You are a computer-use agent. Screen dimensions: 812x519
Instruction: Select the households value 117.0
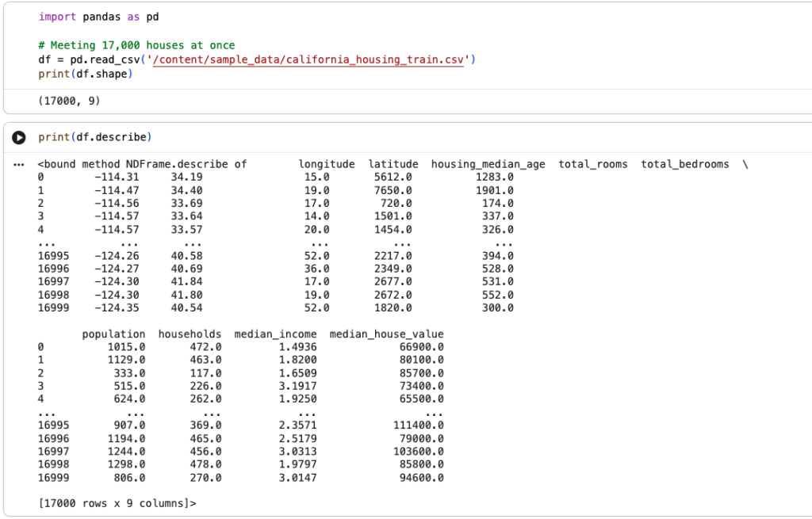pyautogui.click(x=205, y=373)
